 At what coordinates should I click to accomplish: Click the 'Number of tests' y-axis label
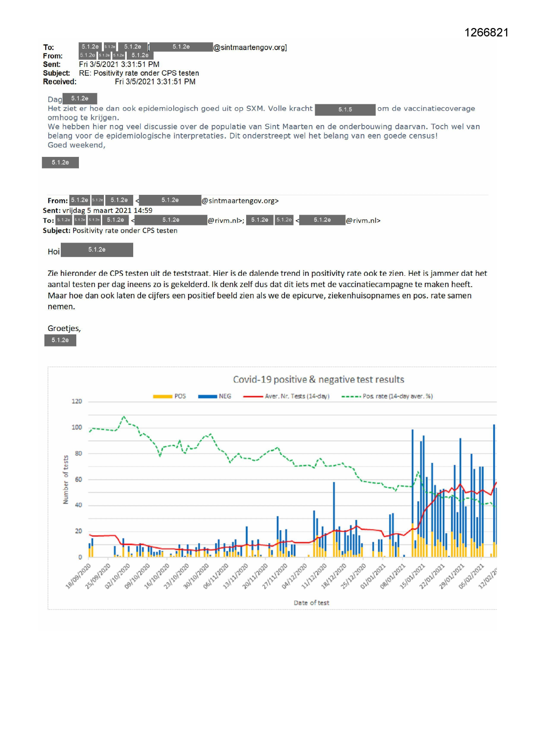coord(66,480)
